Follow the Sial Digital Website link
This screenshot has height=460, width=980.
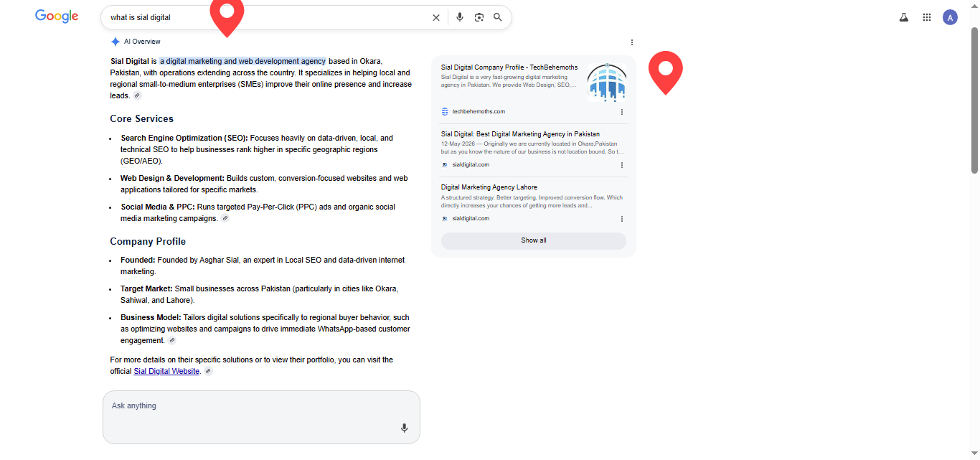coord(166,372)
